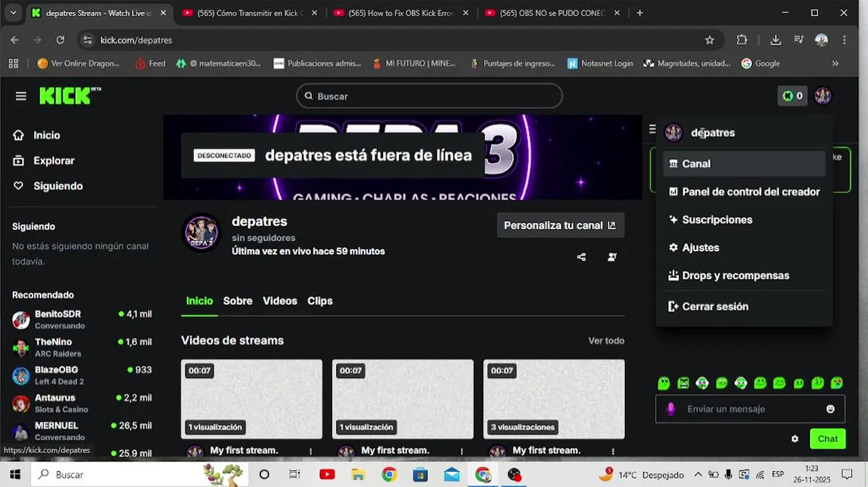Switch to the Clips tab
Image resolution: width=868 pixels, height=487 pixels.
pyautogui.click(x=320, y=301)
